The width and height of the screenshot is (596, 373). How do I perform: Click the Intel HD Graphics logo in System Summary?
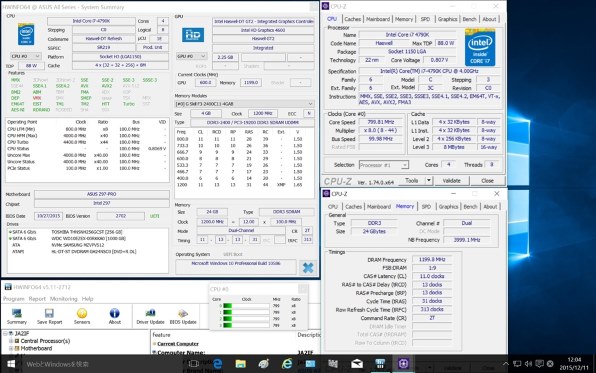193,35
